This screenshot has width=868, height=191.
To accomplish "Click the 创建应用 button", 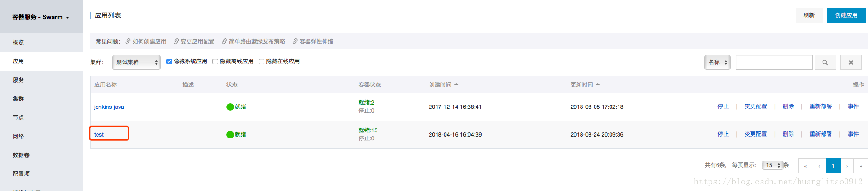I will tap(846, 15).
